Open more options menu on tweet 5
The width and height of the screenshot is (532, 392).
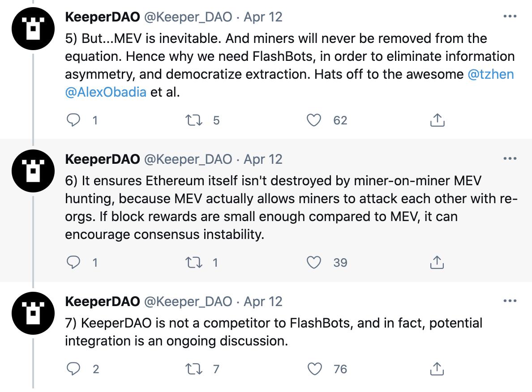[510, 17]
